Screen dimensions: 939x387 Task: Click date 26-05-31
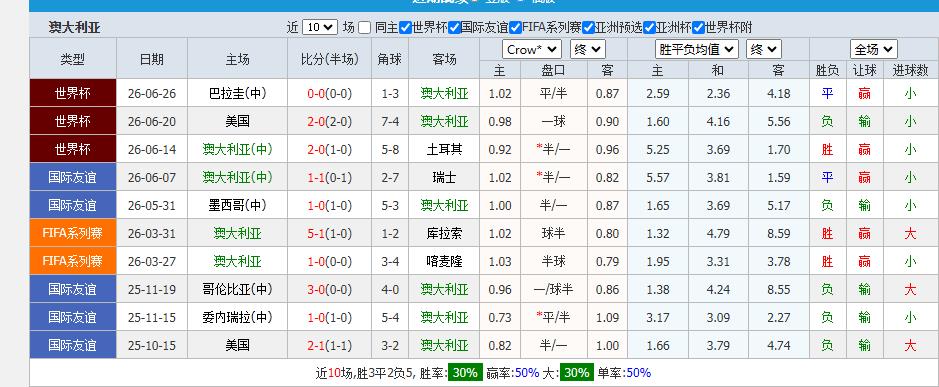click(152, 205)
